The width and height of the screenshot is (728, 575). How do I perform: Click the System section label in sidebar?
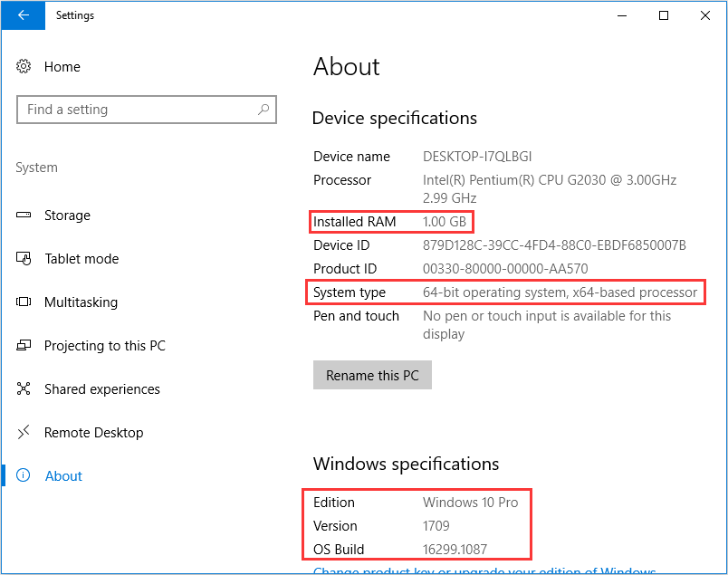37,168
